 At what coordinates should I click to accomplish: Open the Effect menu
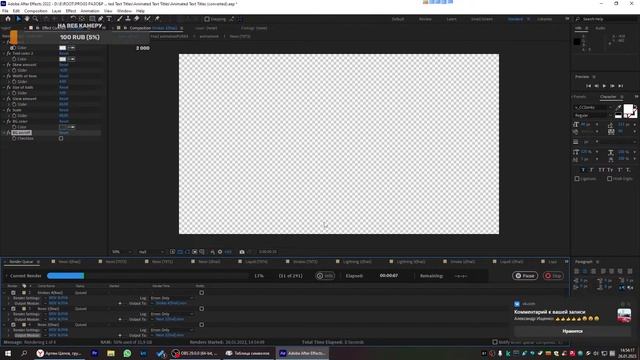[71, 11]
